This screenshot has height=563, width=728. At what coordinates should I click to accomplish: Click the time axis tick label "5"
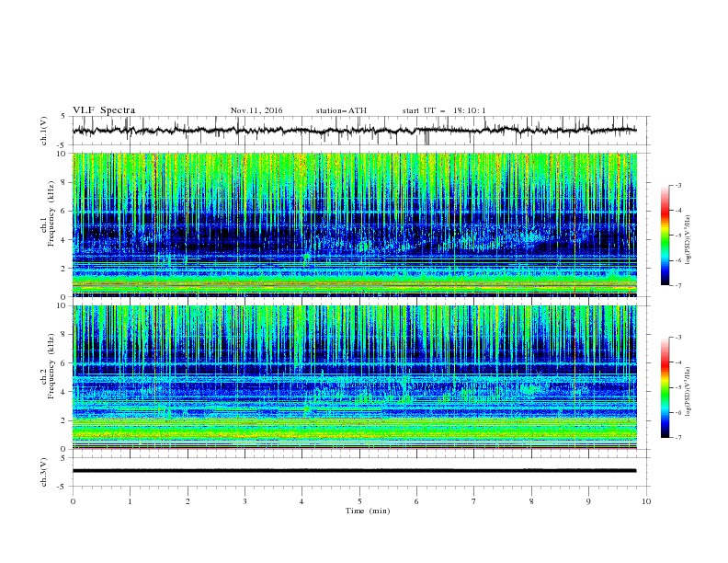click(359, 501)
